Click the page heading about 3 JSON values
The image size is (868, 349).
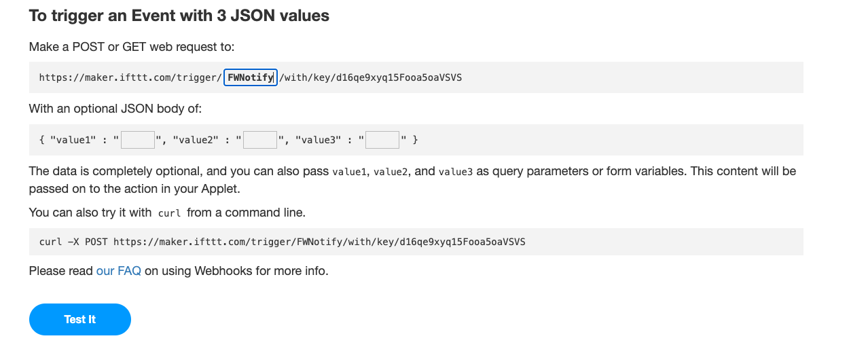click(x=179, y=16)
